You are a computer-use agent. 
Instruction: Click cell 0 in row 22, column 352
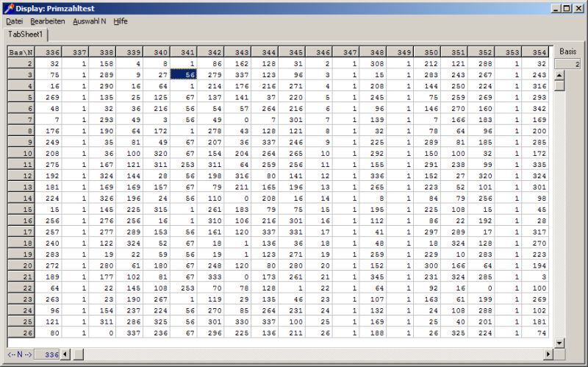pyautogui.click(x=481, y=288)
